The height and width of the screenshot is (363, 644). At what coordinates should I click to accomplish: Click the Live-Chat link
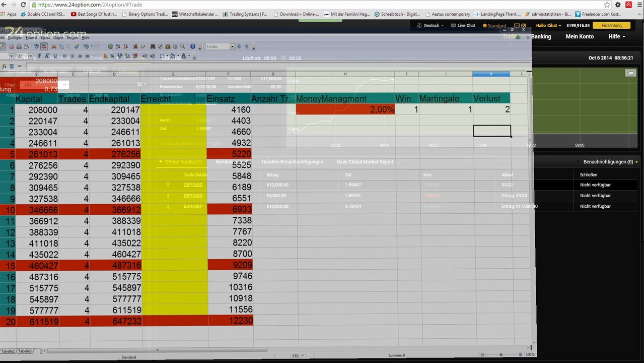463,25
